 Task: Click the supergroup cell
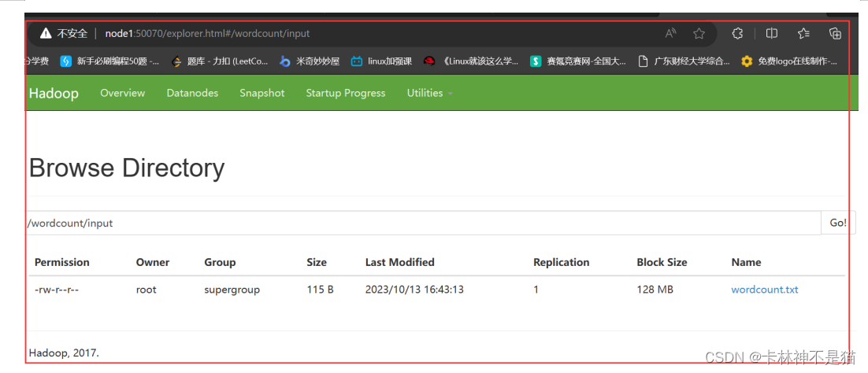(232, 290)
